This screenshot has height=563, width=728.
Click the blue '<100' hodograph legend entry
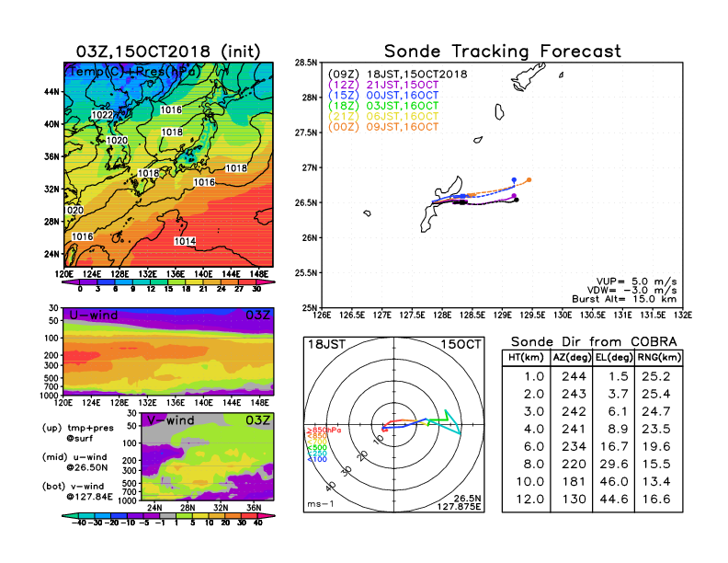pyautogui.click(x=317, y=459)
